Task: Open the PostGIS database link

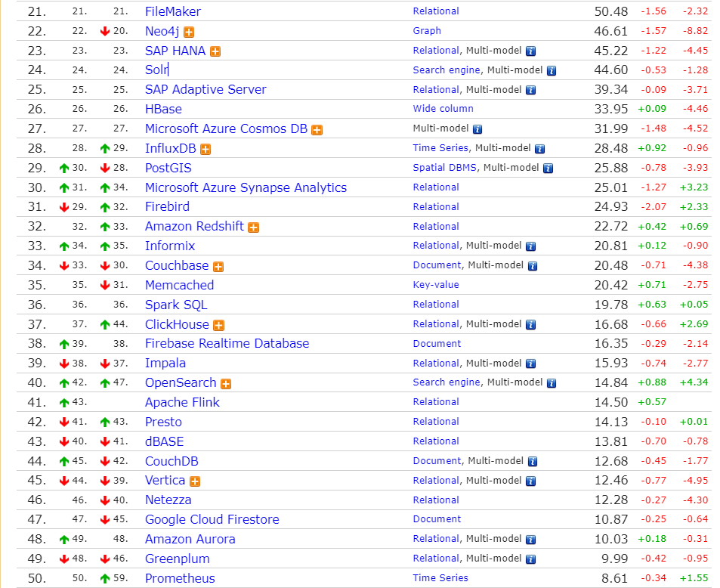Action: [168, 168]
